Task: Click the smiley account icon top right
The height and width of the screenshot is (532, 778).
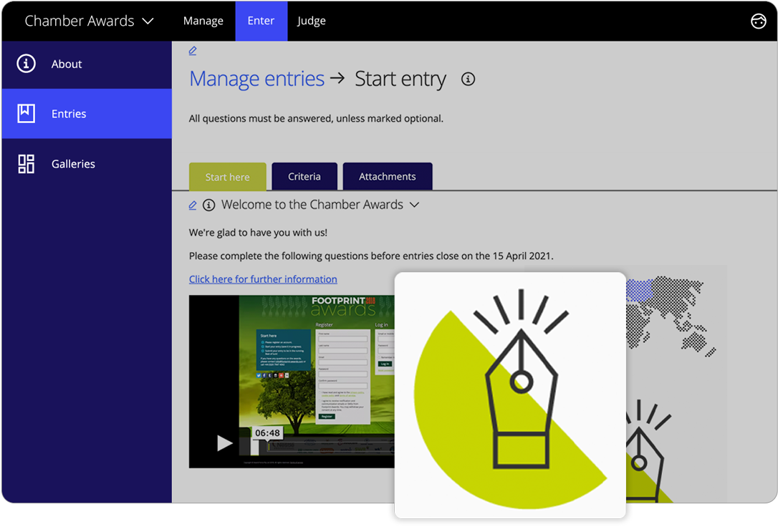Action: click(759, 21)
